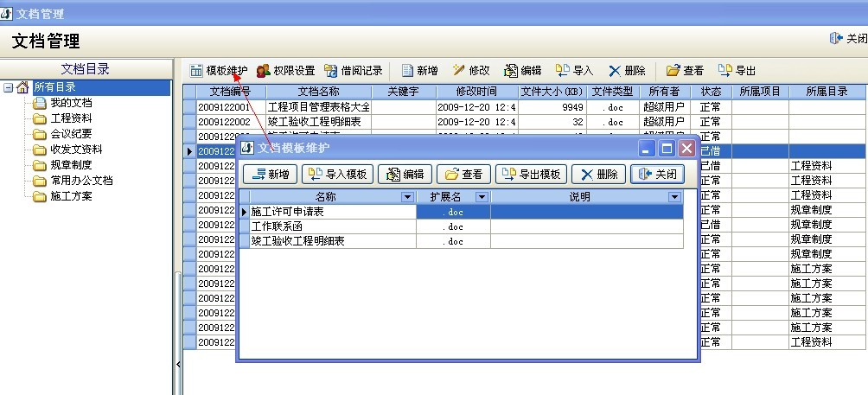Click main toolbar 导出 icon
868x395 pixels.
[x=724, y=71]
